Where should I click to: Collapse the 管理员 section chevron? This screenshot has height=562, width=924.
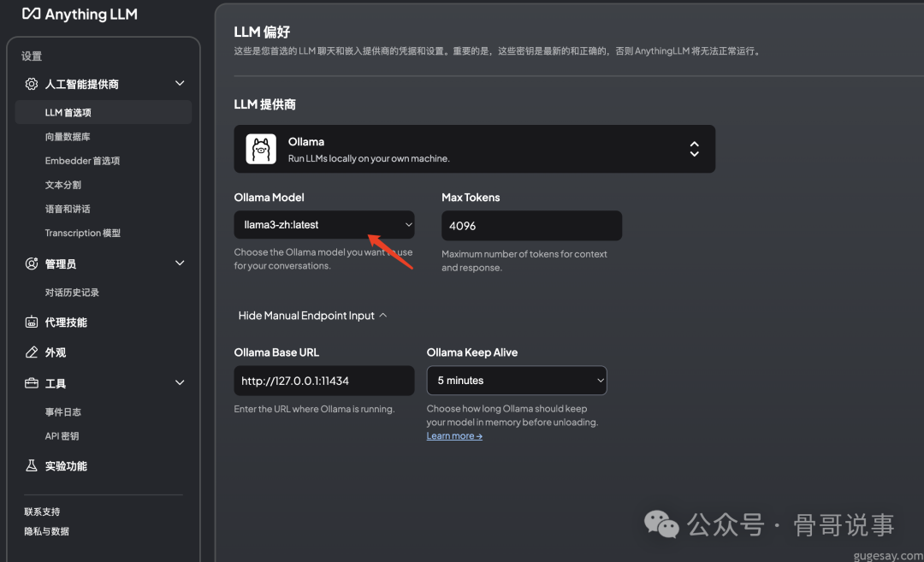[180, 263]
